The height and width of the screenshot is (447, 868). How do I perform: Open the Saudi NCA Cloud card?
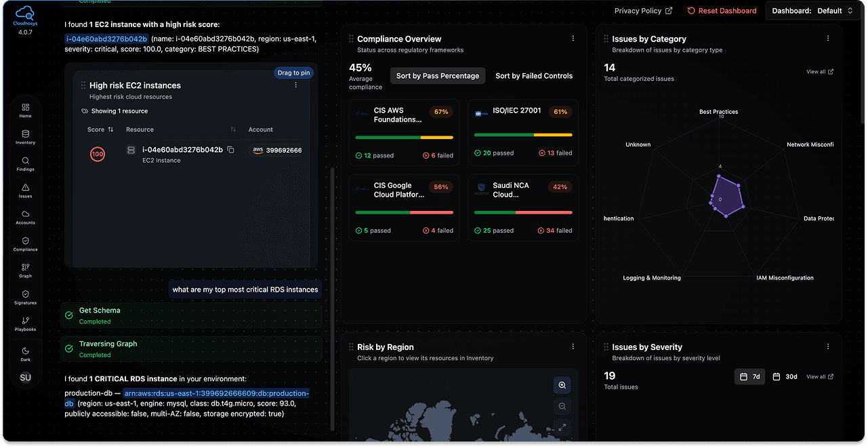[524, 207]
